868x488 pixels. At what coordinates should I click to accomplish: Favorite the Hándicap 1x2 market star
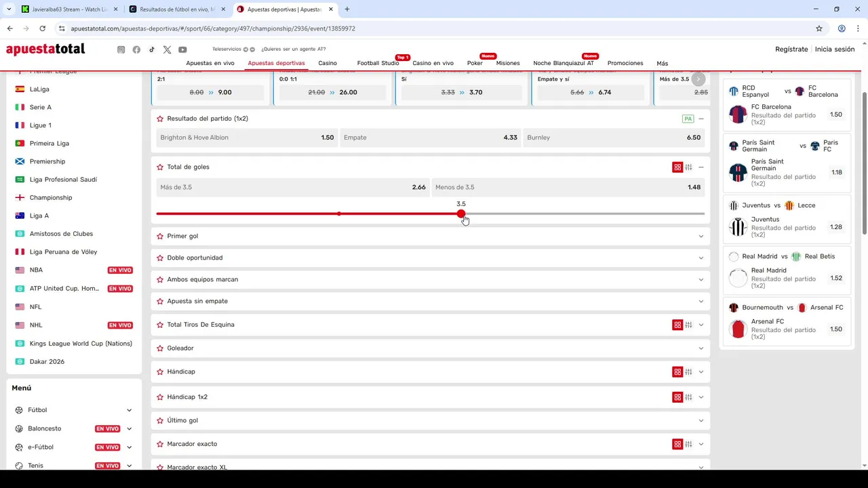click(160, 397)
